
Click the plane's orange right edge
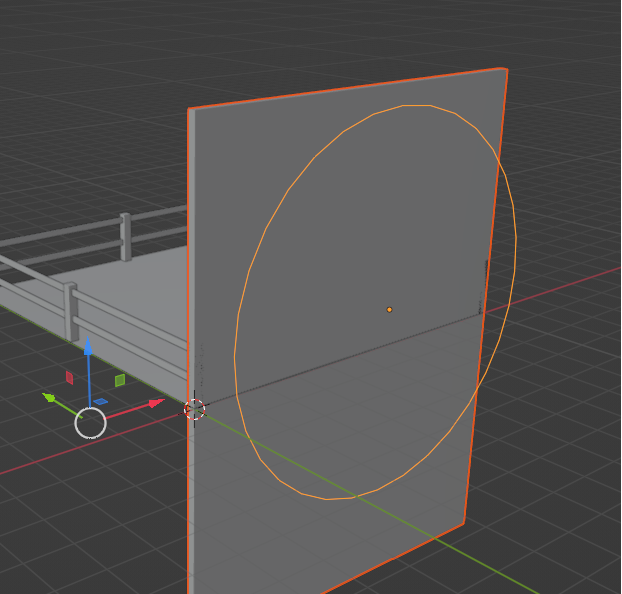(x=486, y=296)
